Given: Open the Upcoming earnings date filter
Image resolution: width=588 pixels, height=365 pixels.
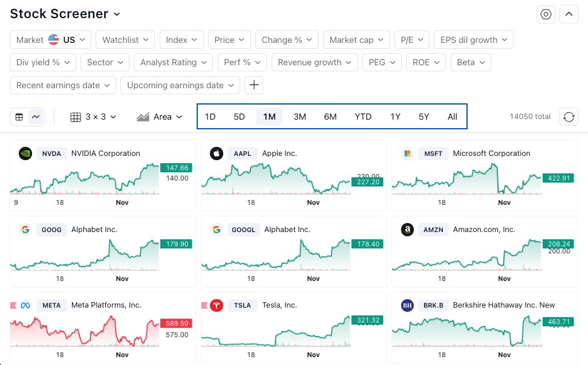Looking at the screenshot, I should coord(180,85).
